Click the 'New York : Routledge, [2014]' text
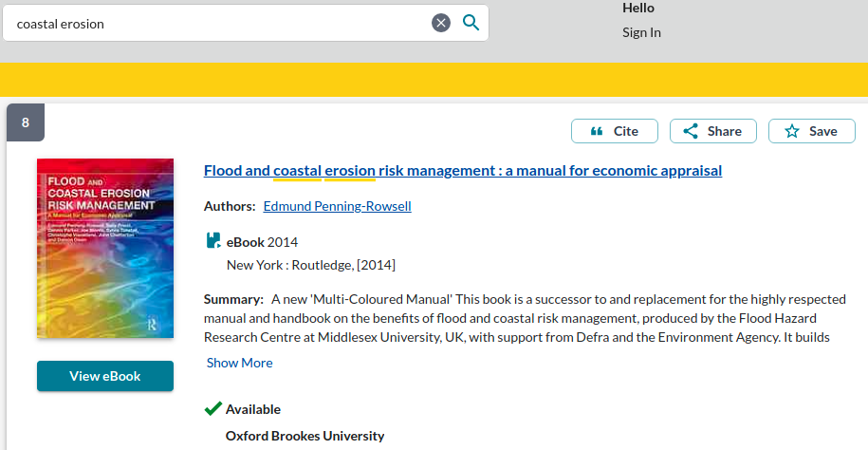The image size is (868, 450). (x=311, y=265)
